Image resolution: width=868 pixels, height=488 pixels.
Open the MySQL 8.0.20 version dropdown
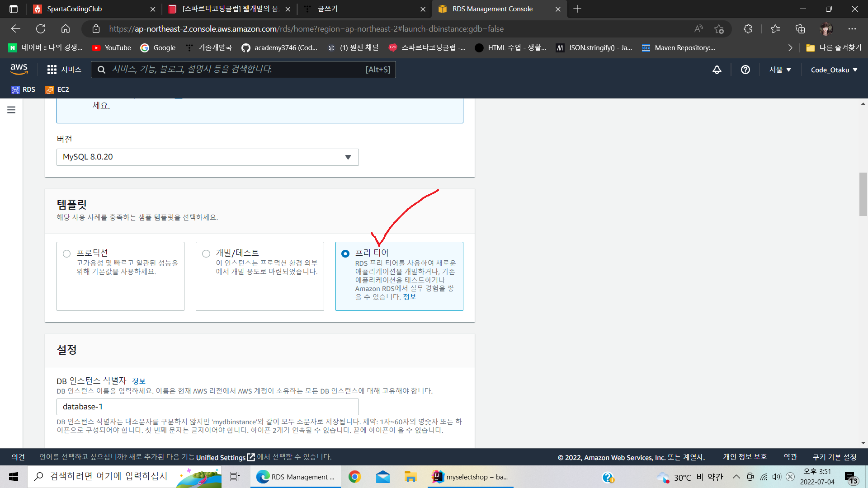click(x=208, y=157)
